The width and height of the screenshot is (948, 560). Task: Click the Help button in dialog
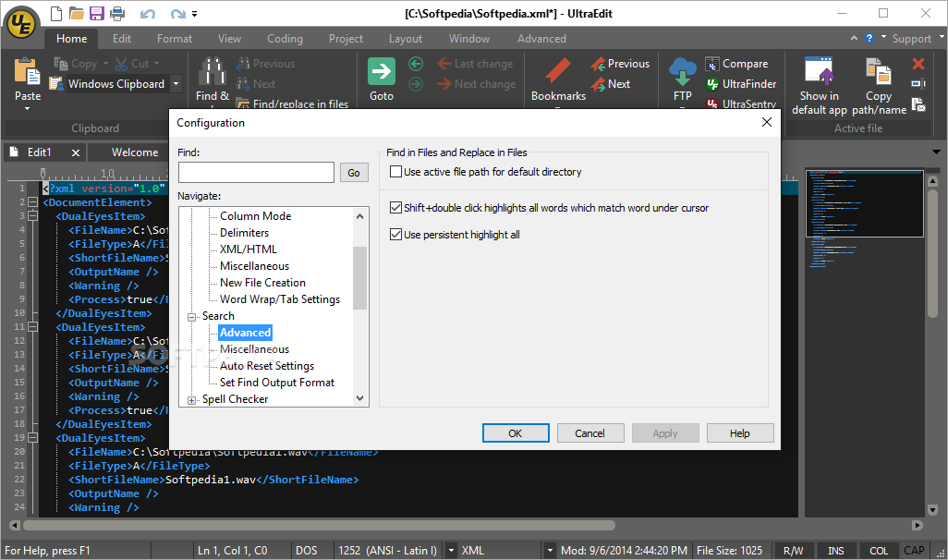(x=740, y=433)
